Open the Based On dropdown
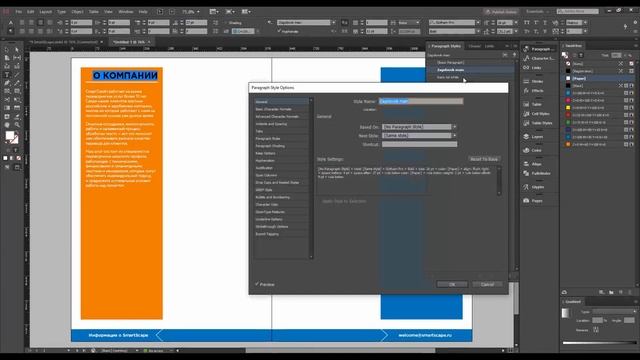 (419, 127)
